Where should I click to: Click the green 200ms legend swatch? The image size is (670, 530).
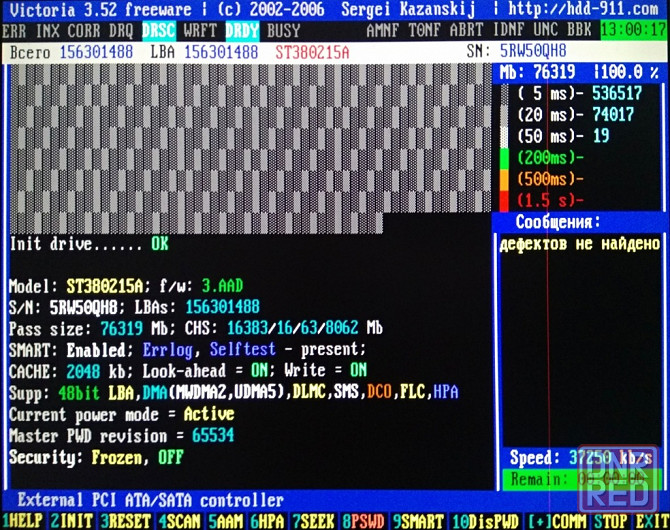(504, 158)
